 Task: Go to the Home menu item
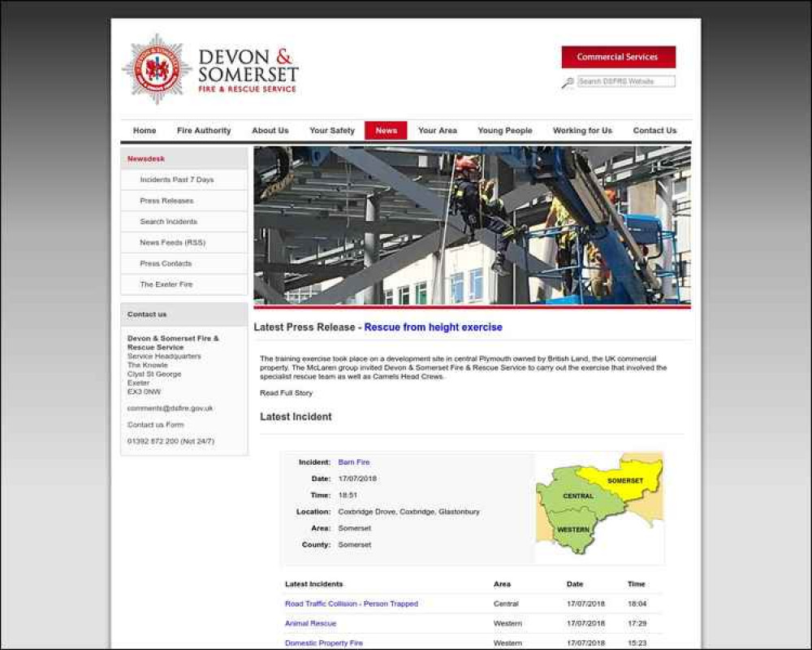[145, 131]
